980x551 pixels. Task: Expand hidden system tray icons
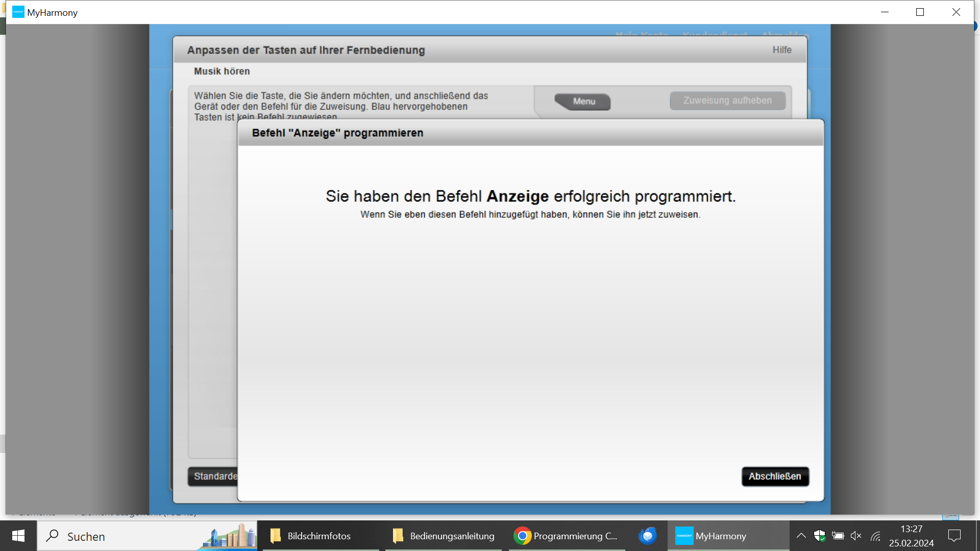(801, 536)
